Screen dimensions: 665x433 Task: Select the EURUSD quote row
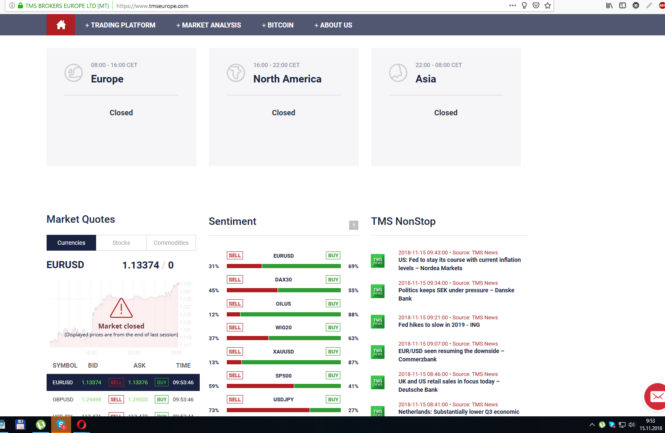pyautogui.click(x=123, y=382)
